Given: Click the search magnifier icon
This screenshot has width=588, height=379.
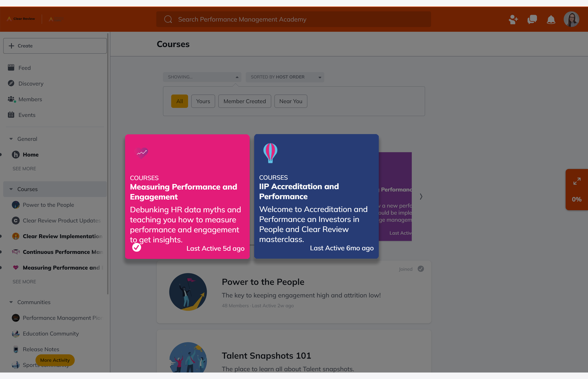Looking at the screenshot, I should coord(168,19).
